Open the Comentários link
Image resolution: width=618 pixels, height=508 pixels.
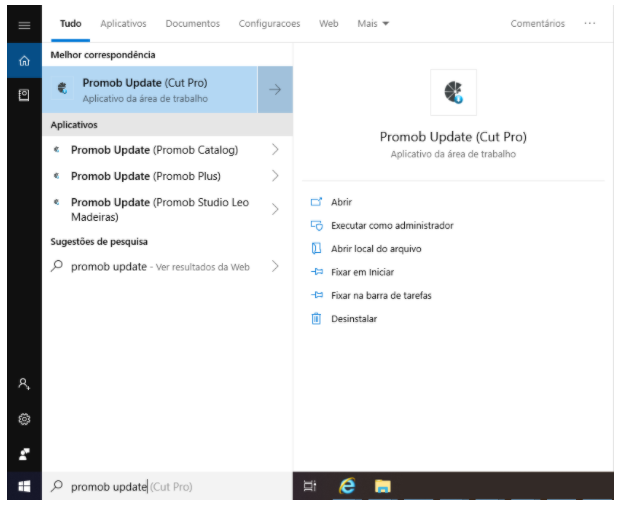coord(538,24)
